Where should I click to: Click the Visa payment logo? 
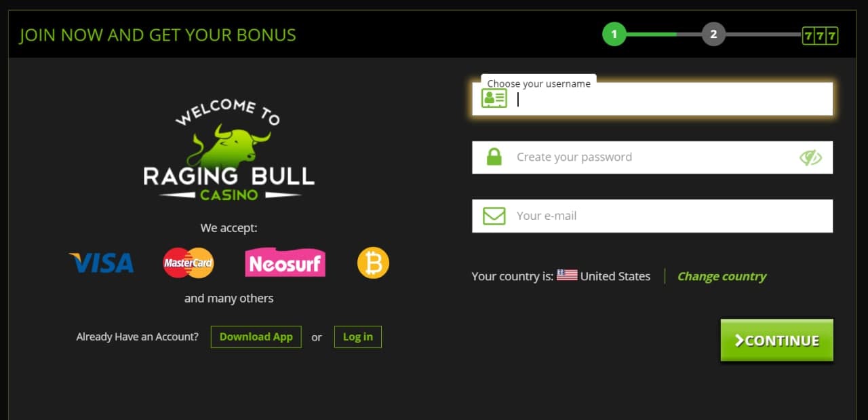click(x=102, y=263)
